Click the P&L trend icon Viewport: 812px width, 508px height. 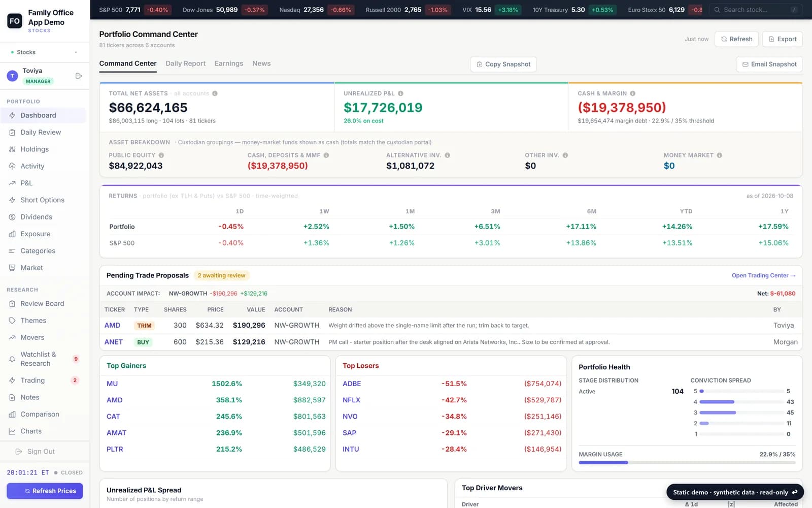tap(12, 183)
